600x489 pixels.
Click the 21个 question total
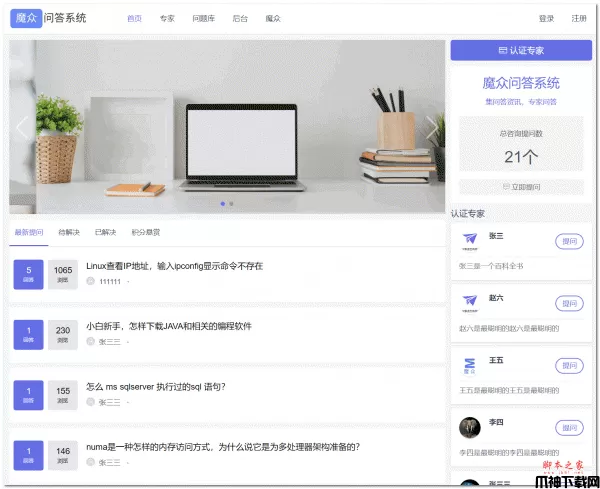pos(521,157)
